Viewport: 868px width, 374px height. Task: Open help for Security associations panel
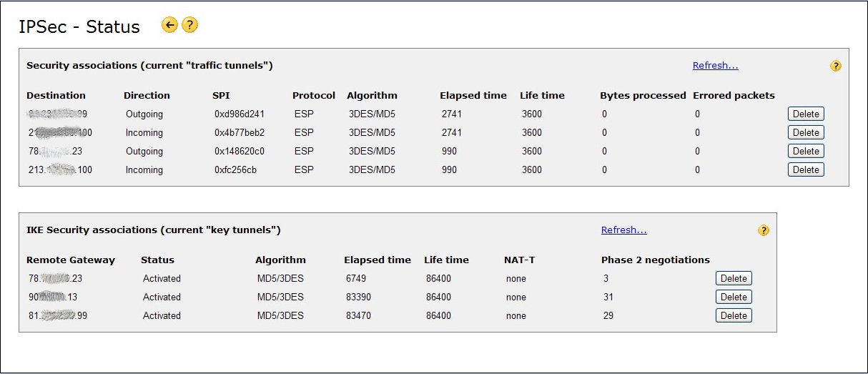click(x=836, y=66)
